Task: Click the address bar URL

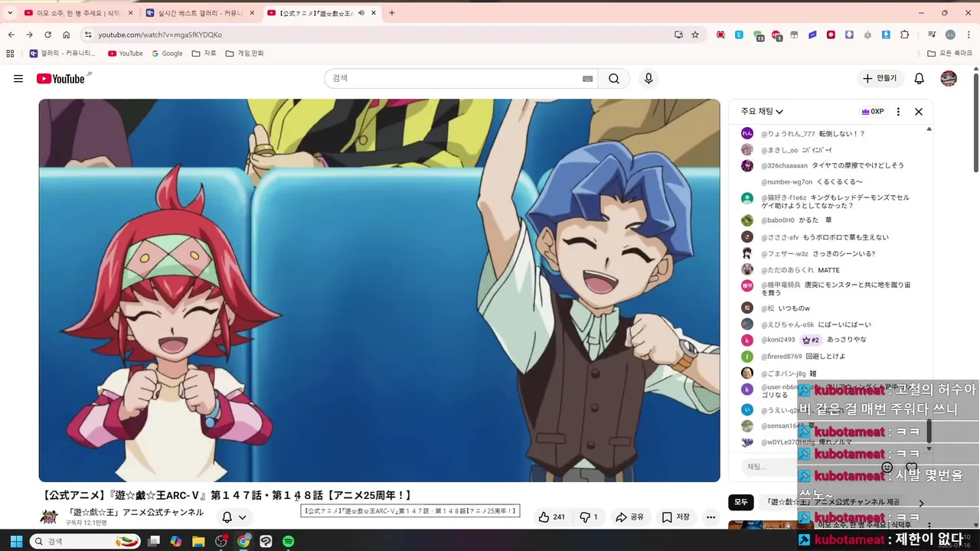Action: tap(160, 35)
